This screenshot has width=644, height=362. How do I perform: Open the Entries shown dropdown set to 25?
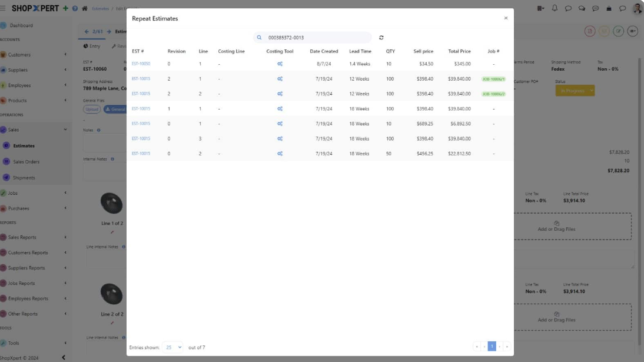click(x=172, y=347)
